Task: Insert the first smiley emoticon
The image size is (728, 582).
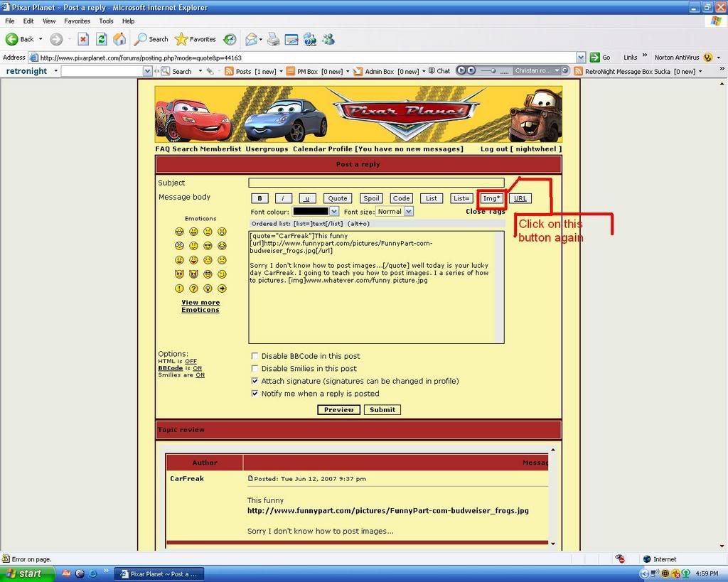Action: pyautogui.click(x=179, y=232)
